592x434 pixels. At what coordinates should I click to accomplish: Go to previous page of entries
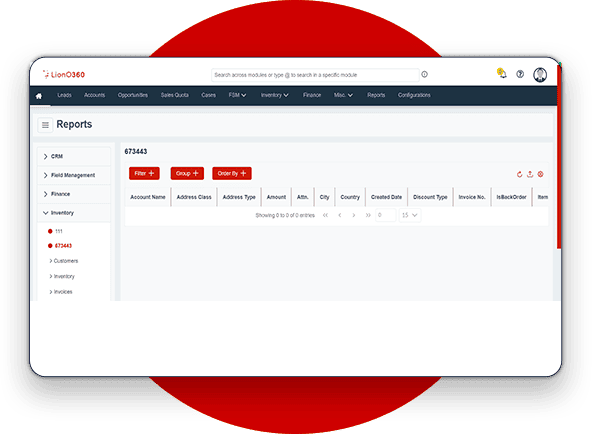(x=340, y=215)
